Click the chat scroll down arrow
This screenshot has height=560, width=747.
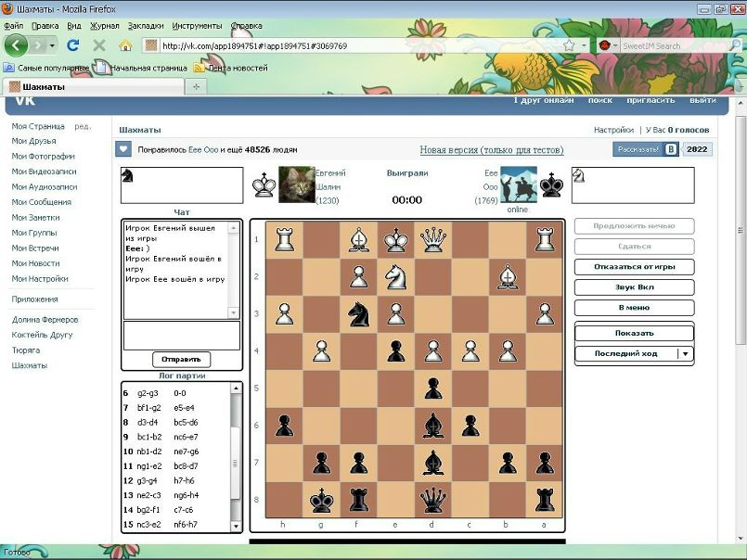(234, 312)
